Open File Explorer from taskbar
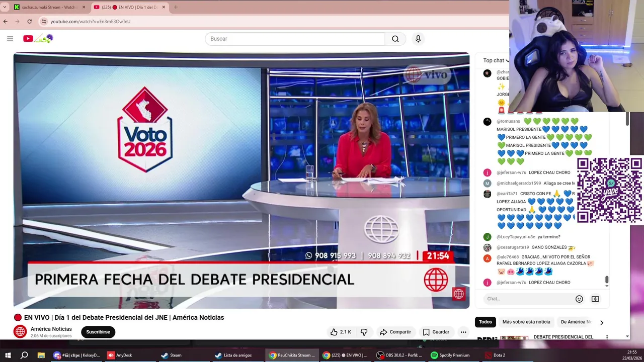 [41, 355]
